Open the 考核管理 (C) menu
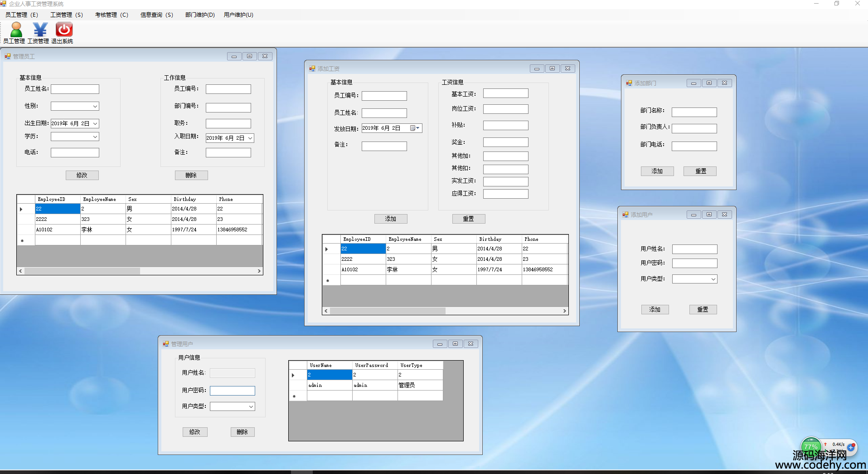 pos(112,15)
